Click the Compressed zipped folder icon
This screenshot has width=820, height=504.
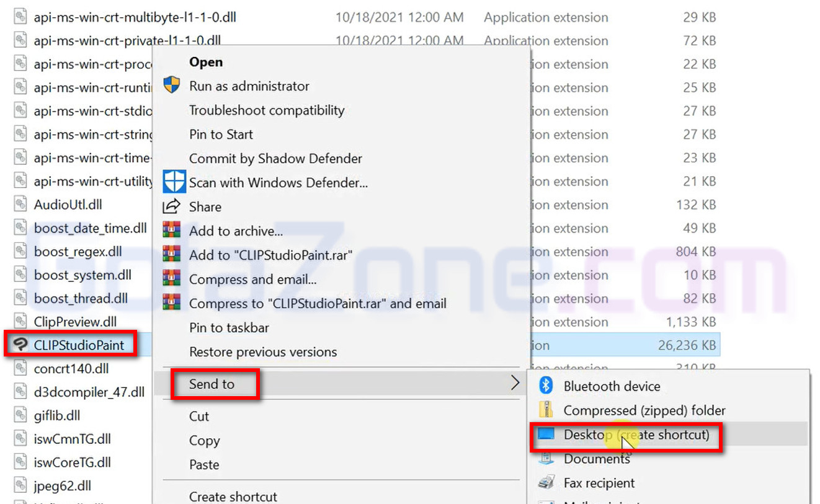[546, 410]
